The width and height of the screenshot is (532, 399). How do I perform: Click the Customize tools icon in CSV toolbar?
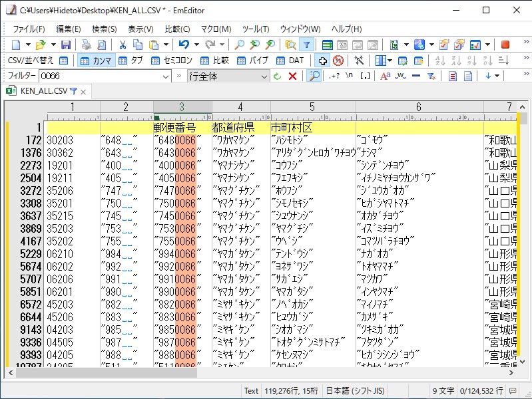tap(359, 61)
